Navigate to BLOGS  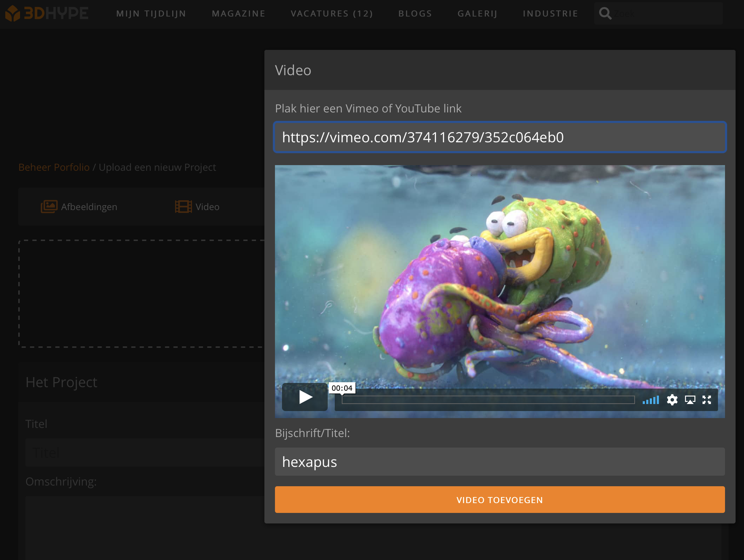click(415, 14)
